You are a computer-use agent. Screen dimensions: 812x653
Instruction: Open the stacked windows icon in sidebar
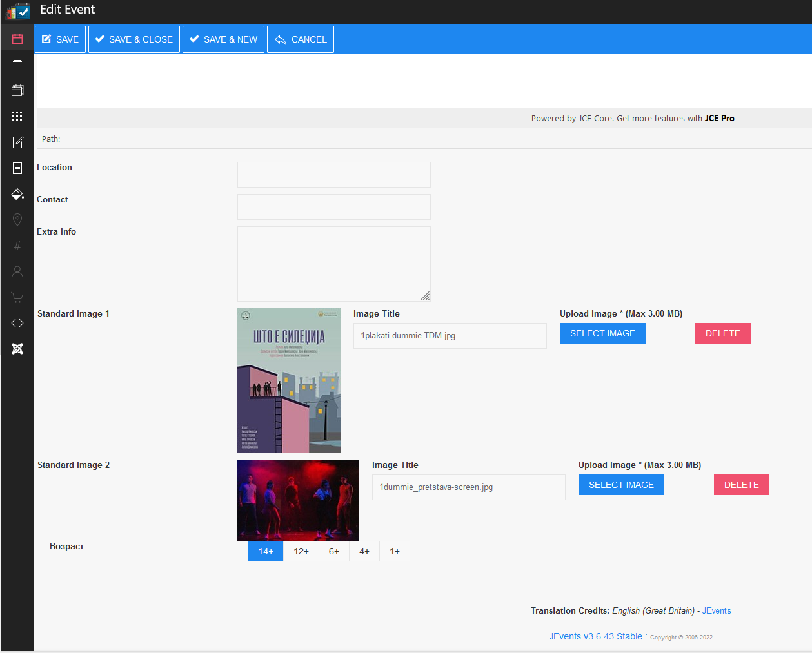(x=17, y=65)
